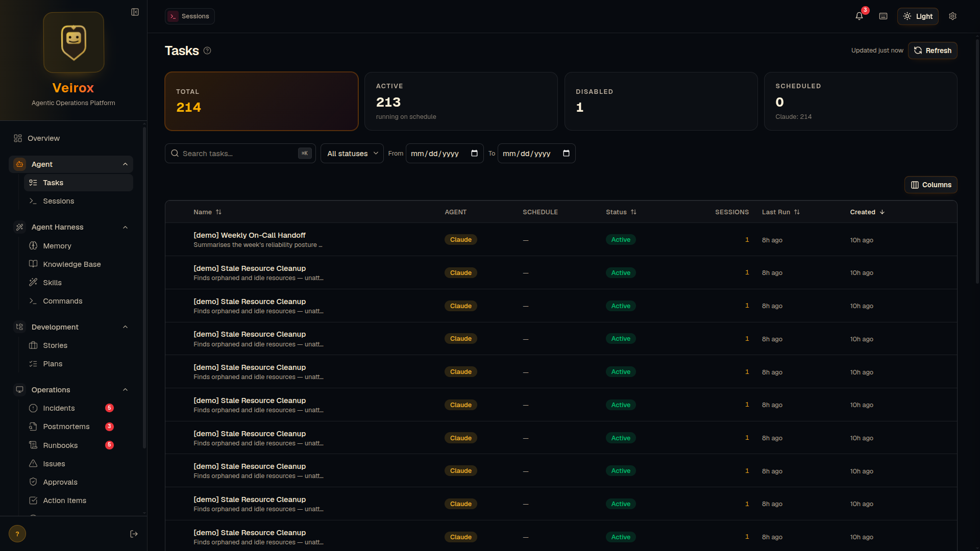This screenshot has width=980, height=551.
Task: Sort by Created column descending arrow
Action: 882,212
